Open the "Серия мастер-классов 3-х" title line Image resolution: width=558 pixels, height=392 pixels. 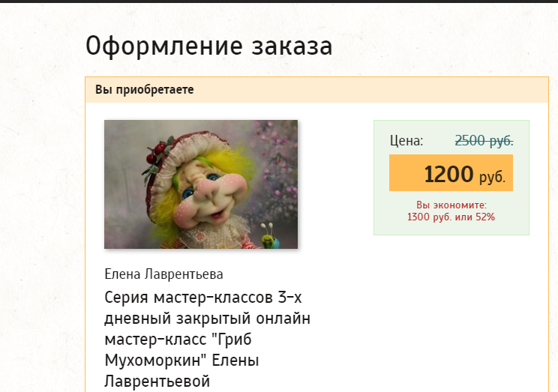click(x=202, y=298)
